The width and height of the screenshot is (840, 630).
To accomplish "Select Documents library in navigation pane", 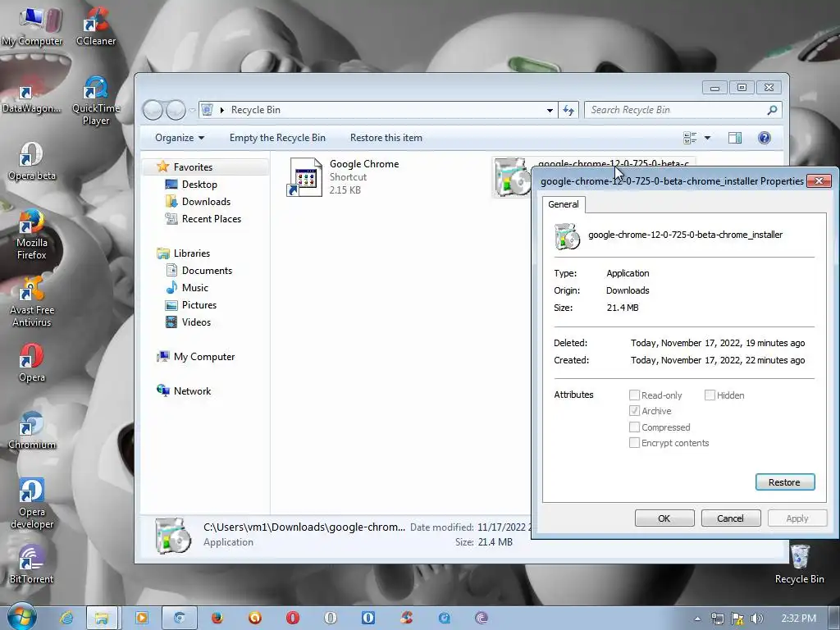I will 207,271.
